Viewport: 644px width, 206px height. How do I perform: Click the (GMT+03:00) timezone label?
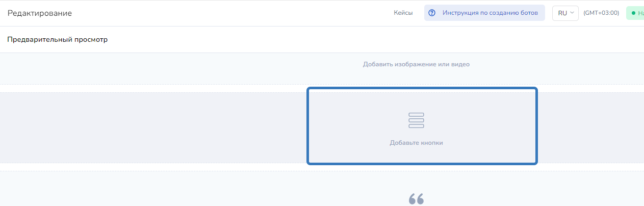[601, 13]
